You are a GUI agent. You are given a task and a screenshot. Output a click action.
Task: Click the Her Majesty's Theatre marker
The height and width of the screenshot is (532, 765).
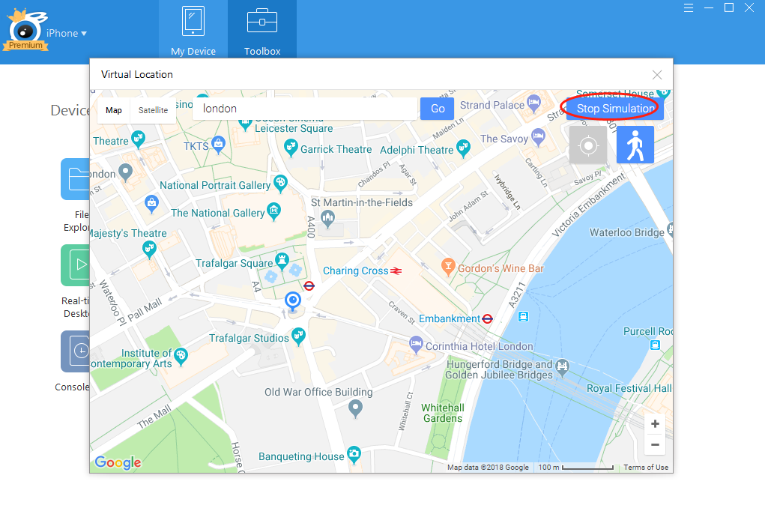149,250
